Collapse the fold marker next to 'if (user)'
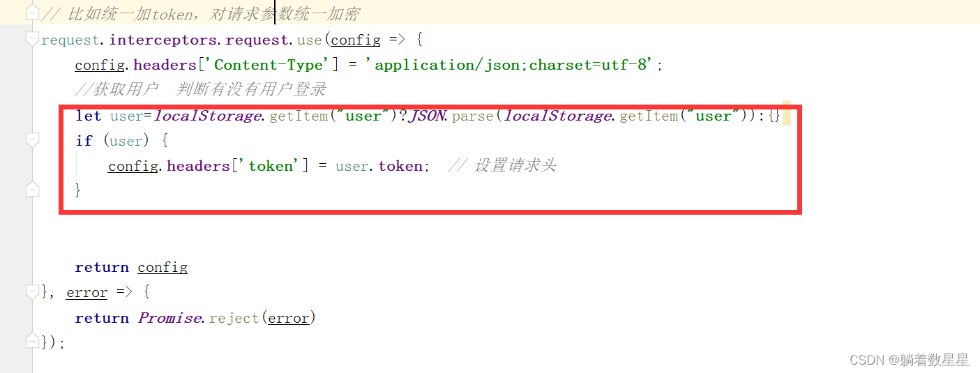This screenshot has width=980, height=373. coord(32,141)
